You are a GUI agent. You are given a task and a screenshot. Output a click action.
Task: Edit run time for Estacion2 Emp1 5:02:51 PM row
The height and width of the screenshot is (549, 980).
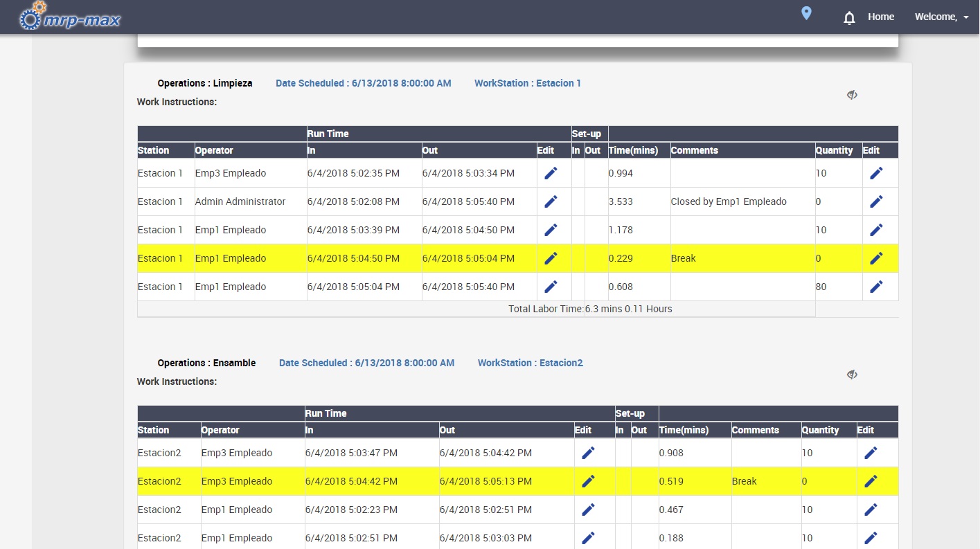click(x=588, y=538)
